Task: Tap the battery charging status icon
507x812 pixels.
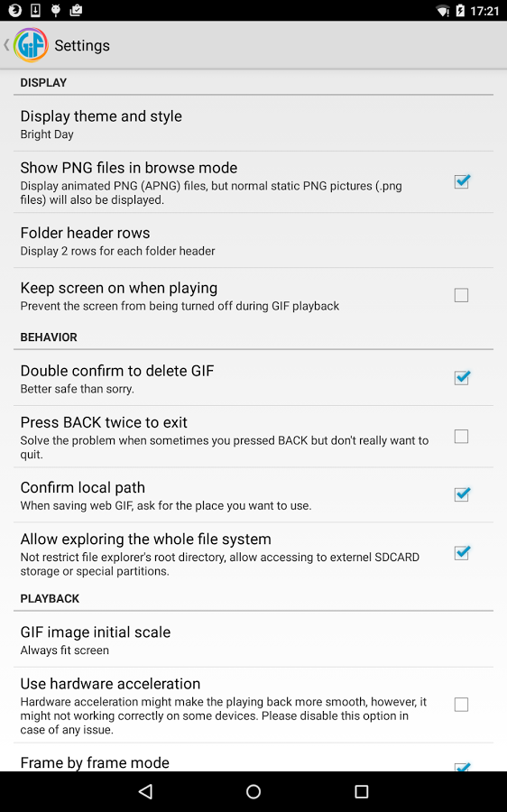Action: 460,10
